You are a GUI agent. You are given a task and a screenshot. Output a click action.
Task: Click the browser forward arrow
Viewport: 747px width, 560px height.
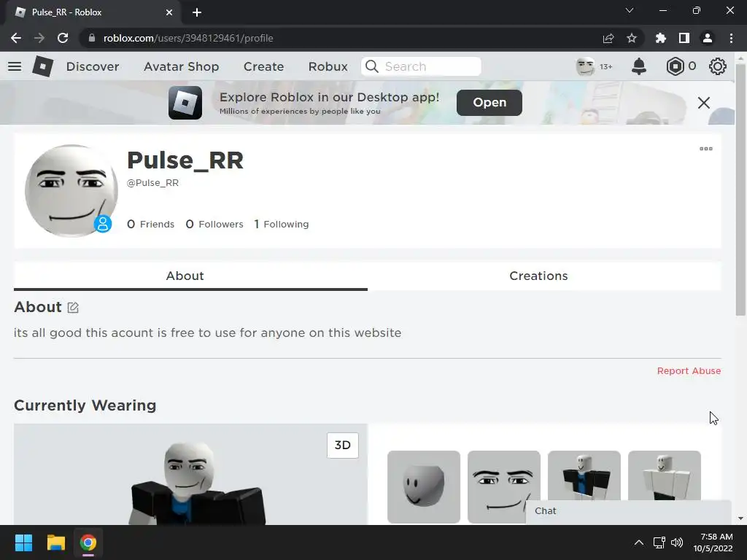[39, 38]
